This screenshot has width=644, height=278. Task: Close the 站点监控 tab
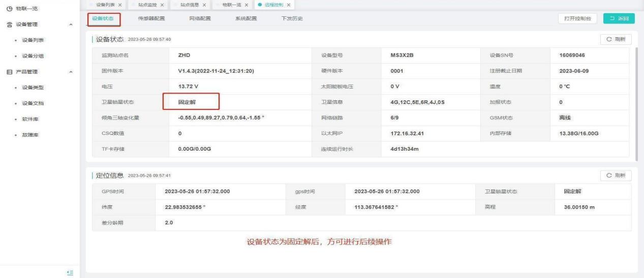tap(162, 5)
